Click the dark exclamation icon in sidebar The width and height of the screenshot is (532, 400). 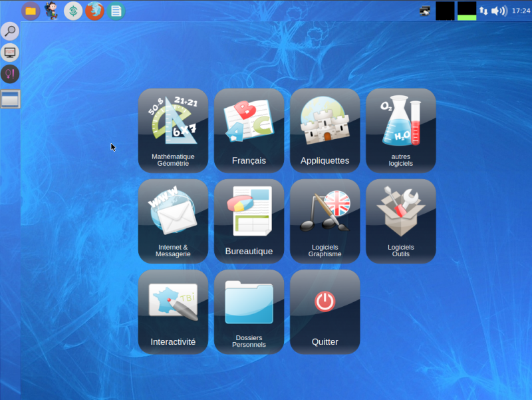[x=10, y=74]
